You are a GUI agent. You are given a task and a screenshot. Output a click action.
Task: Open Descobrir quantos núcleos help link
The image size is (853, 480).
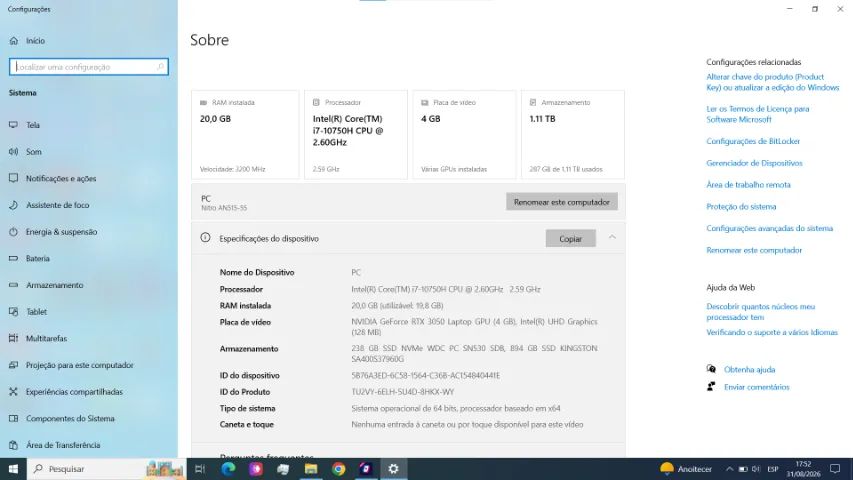(761, 312)
